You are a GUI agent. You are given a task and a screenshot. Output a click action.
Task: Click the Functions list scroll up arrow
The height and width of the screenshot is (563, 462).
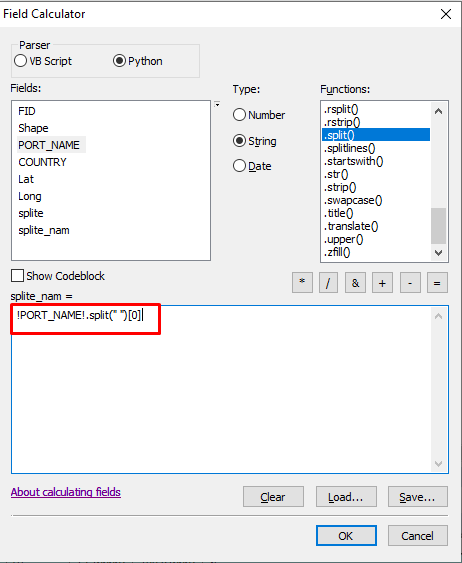(438, 111)
